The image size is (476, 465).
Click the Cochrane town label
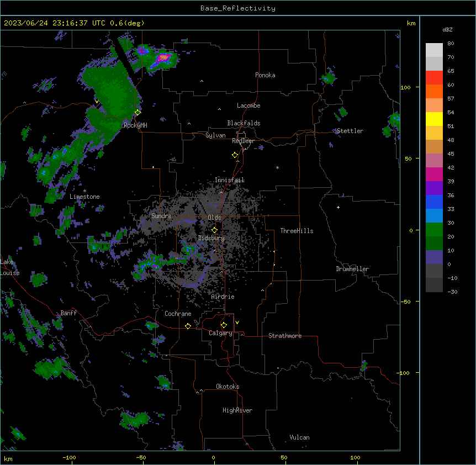coord(178,314)
